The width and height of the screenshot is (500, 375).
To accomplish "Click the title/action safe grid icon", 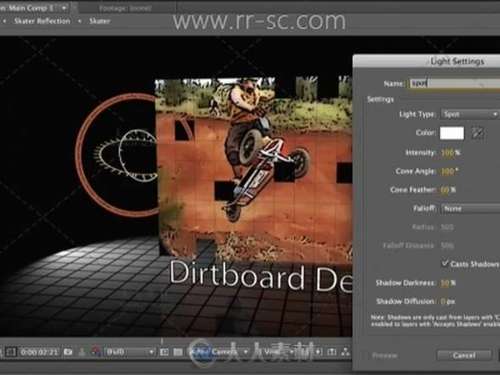I will (x=11, y=352).
